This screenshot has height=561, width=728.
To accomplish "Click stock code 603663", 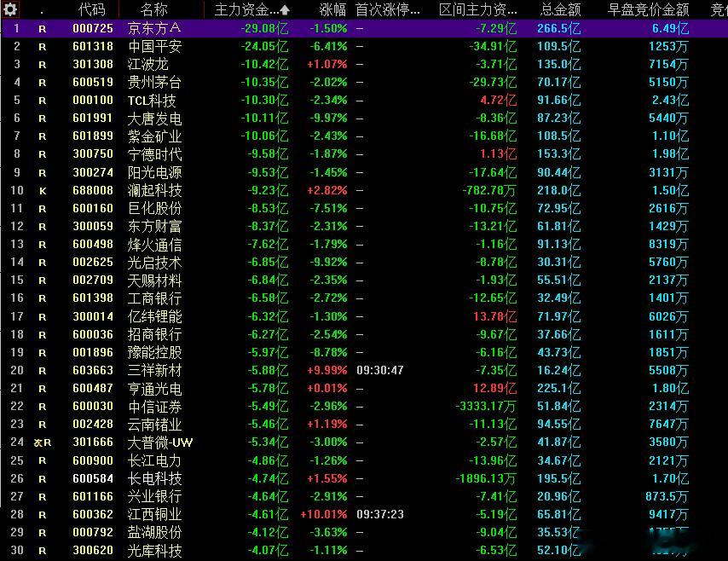I will point(93,370).
